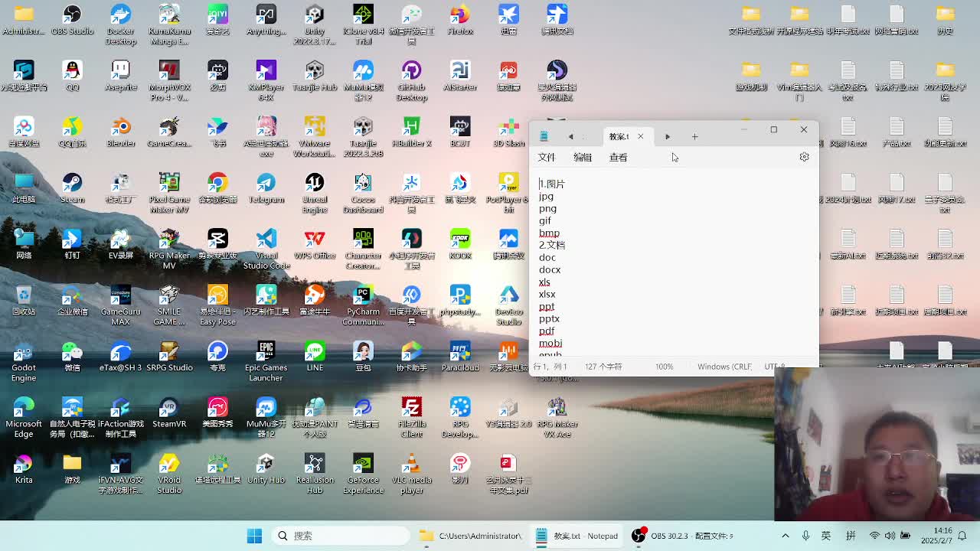Click the line 'mobi' in Notepad text

(550, 343)
